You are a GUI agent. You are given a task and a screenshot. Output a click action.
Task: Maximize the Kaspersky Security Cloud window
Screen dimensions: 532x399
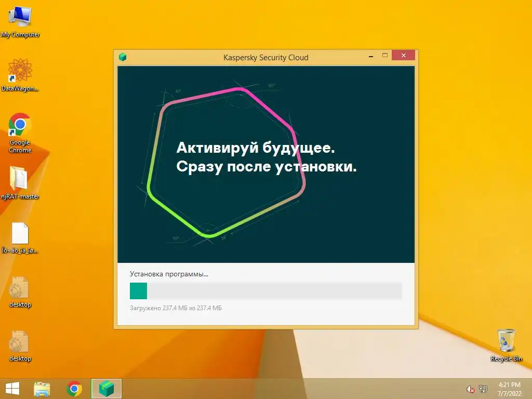(385, 55)
